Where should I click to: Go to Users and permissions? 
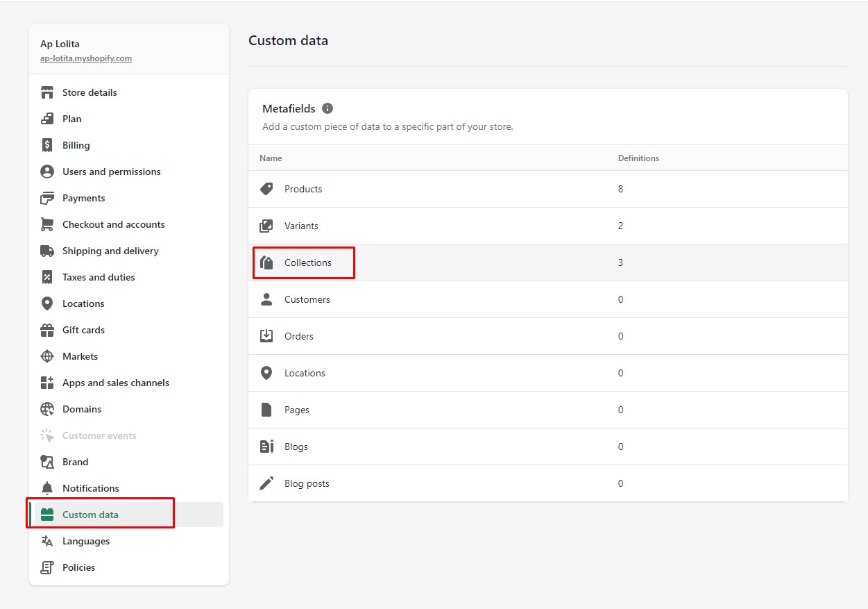111,172
